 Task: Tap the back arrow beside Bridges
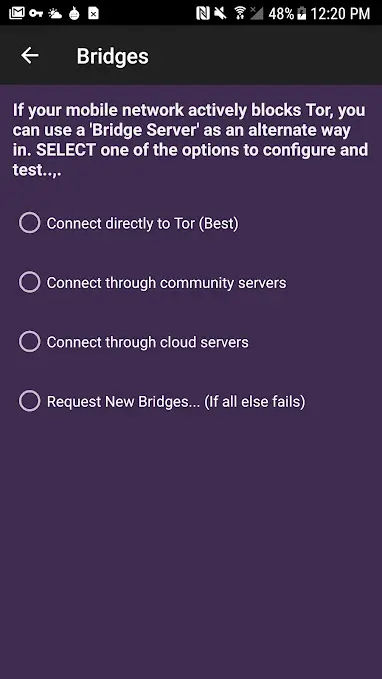coord(30,55)
